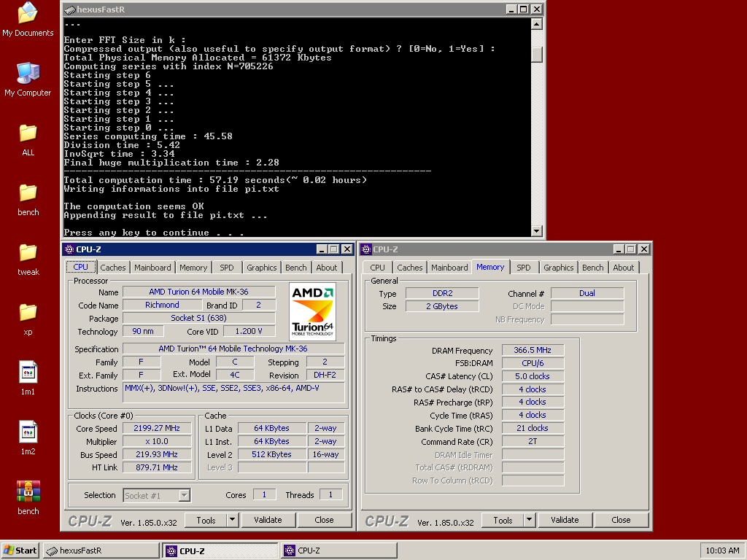Screen dimensions: 747x560
Task: Click Close button in right CPU-Z
Action: point(622,520)
